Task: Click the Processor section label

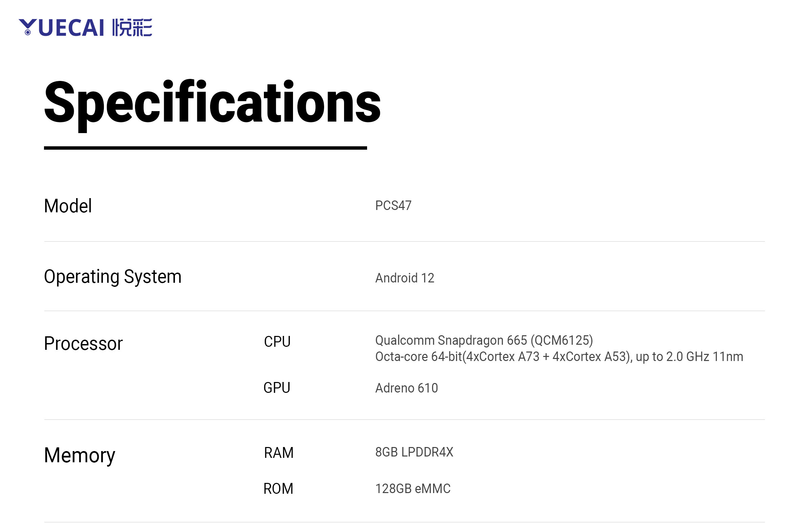Action: 83,343
